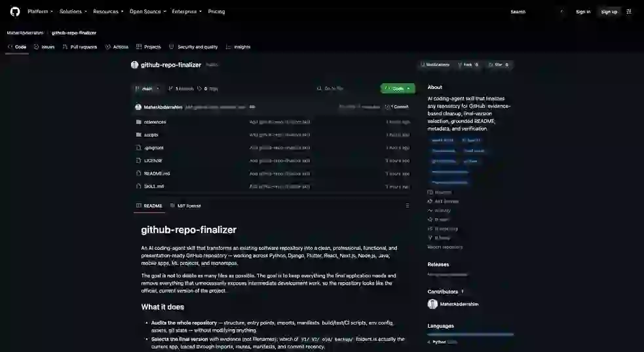Open the README.md file

pos(157,173)
